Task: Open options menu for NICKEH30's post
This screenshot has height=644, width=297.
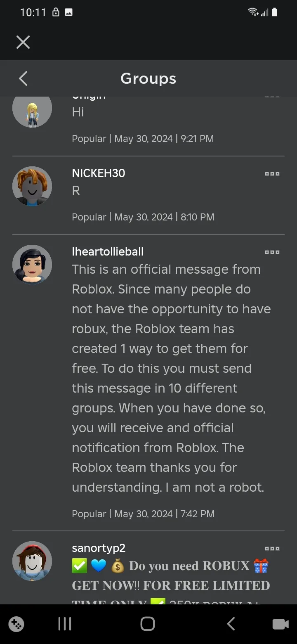Action: pos(272,174)
